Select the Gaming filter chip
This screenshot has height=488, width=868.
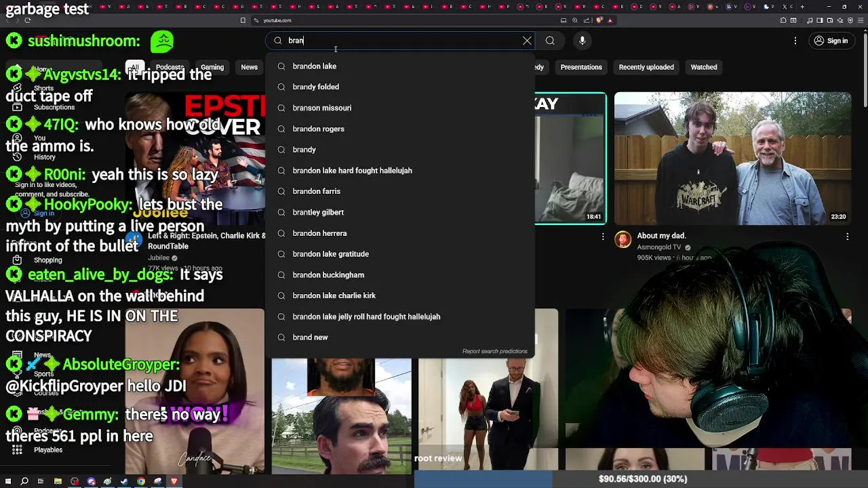212,67
